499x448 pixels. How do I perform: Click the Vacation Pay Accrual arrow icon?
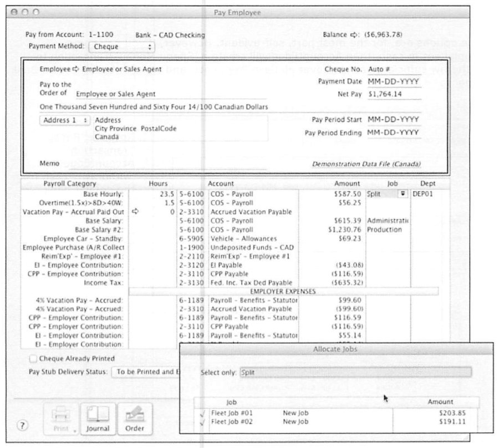[135, 211]
